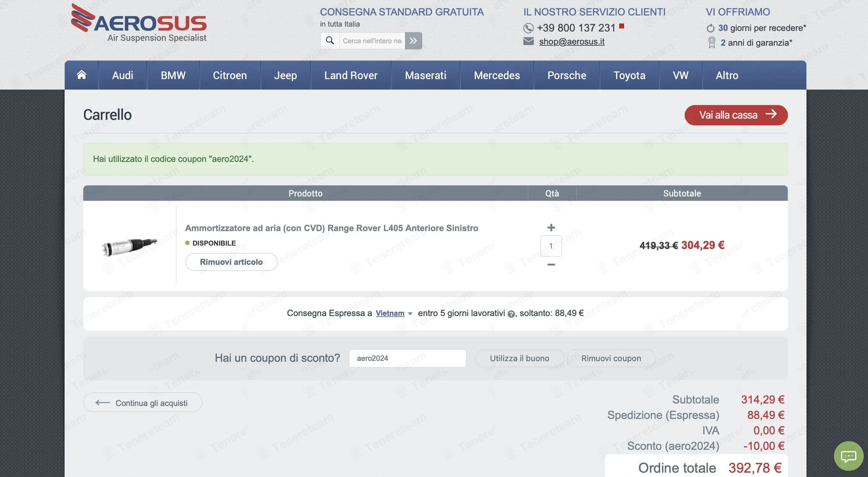Decrease quantity with the minus icon
This screenshot has width=868, height=477.
click(x=551, y=265)
